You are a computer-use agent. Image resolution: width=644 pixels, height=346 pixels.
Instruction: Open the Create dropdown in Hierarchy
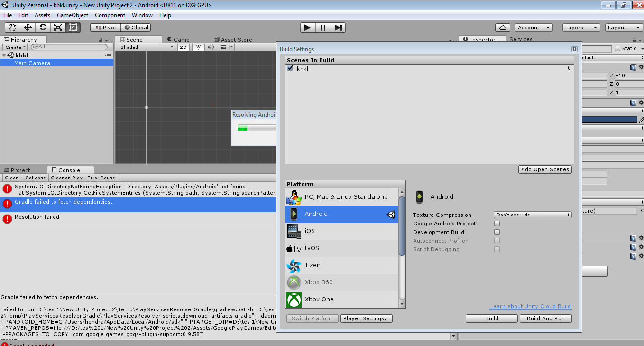pyautogui.click(x=15, y=47)
